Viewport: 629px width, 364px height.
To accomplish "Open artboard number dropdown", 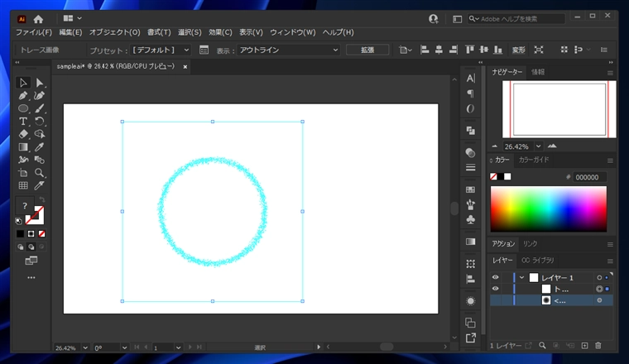I will (178, 347).
